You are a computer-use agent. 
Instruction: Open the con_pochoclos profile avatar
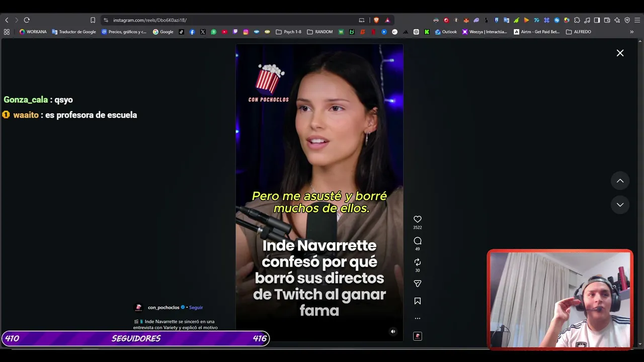139,307
